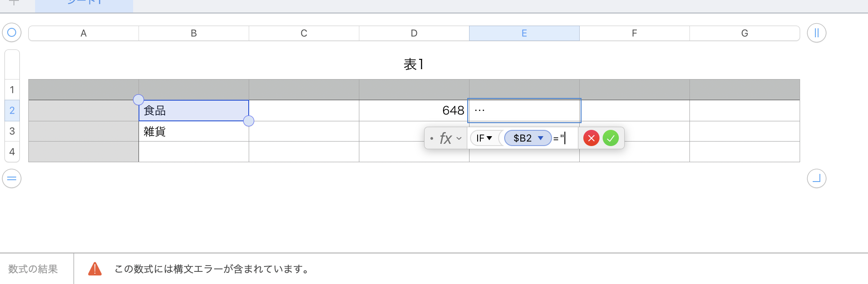868x284 pixels.
Task: Click cell containing 雑貨
Action: 193,131
